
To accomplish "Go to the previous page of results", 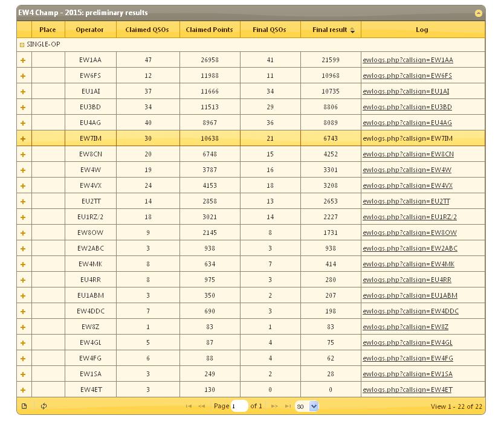I will (x=202, y=406).
